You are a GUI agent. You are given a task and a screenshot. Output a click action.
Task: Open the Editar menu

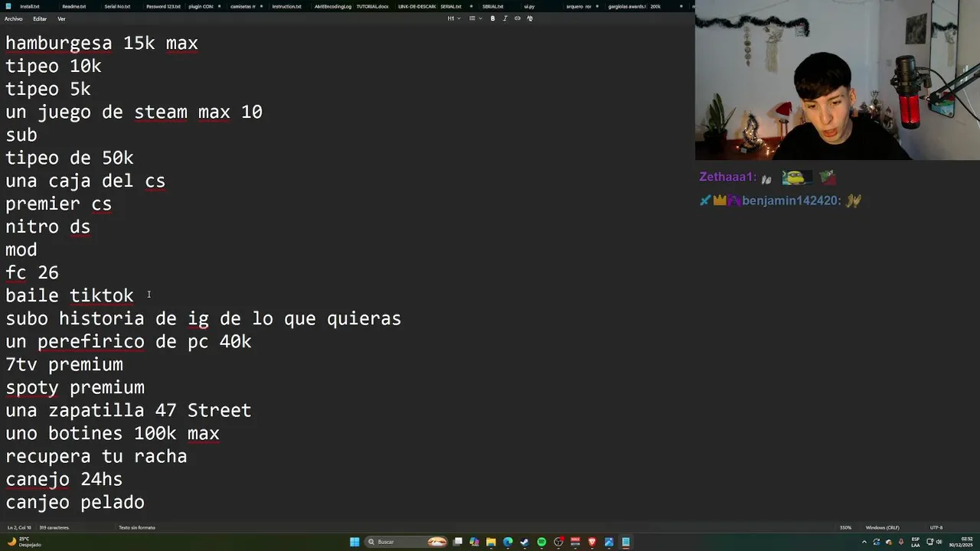click(x=40, y=18)
